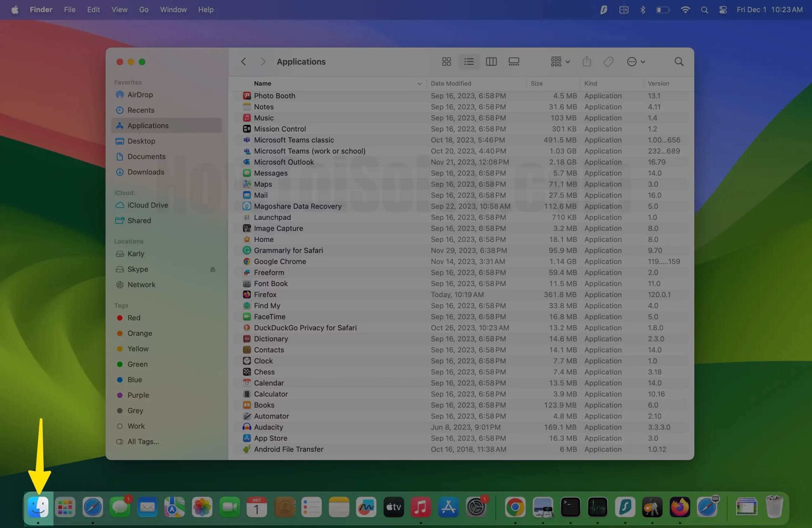Screen dimensions: 812x528
Task: Open Wi-Fi status menu
Action: (x=685, y=10)
